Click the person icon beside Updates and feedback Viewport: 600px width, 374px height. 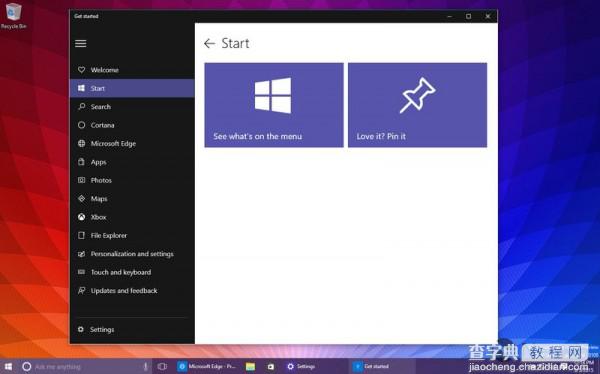pos(81,290)
